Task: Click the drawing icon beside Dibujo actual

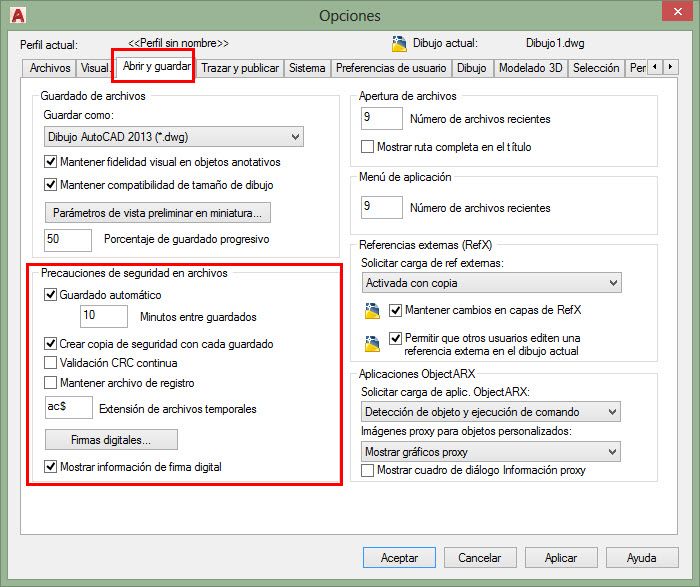Action: pos(399,44)
